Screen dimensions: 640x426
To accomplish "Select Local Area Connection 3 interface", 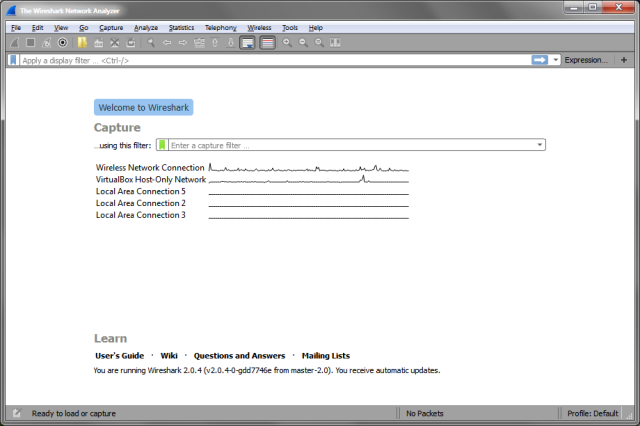I will pyautogui.click(x=140, y=215).
